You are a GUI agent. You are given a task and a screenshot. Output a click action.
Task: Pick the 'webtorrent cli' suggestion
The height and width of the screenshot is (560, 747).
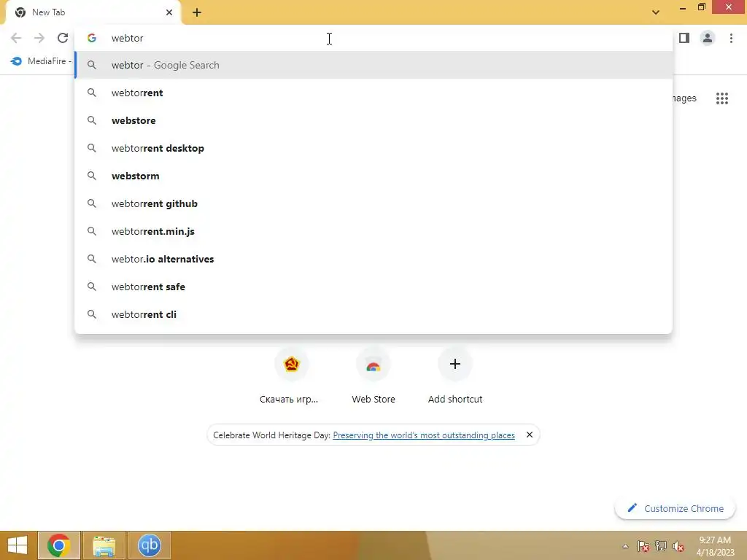tap(373, 314)
